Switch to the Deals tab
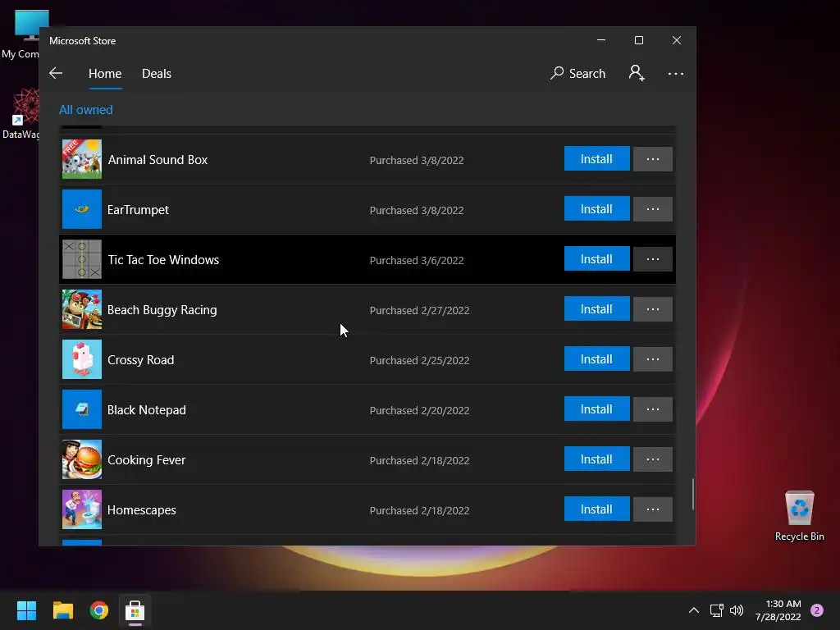The width and height of the screenshot is (840, 630). 157,73
